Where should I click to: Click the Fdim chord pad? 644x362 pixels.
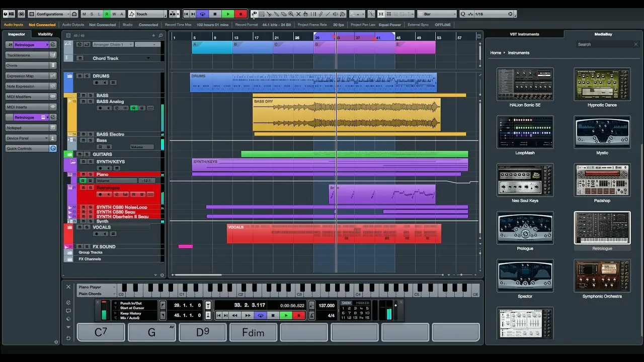pos(253,332)
